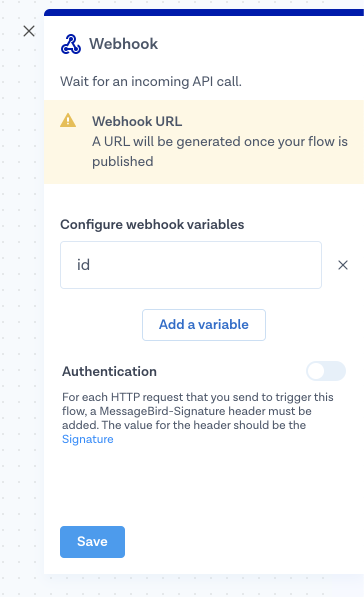This screenshot has width=364, height=597.
Task: Click the dark blue panel top bar
Action: (203, 12)
